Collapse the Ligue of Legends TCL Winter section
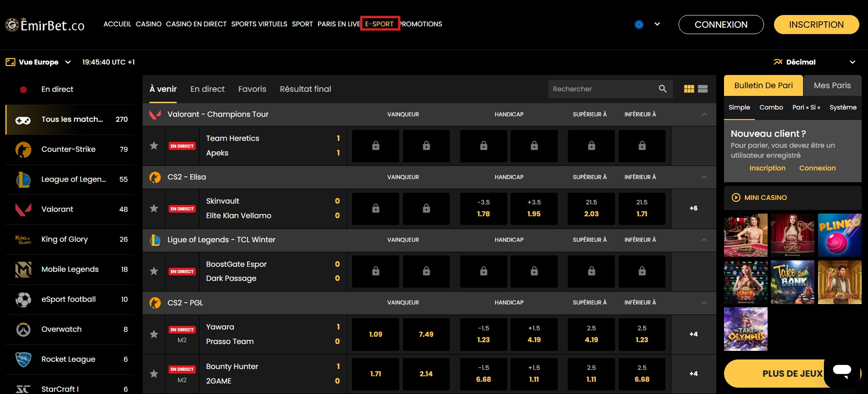The height and width of the screenshot is (394, 868). [704, 240]
